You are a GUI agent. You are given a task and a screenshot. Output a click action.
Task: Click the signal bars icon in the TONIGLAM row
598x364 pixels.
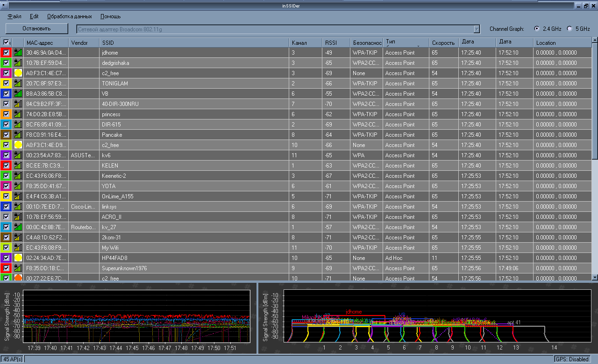coord(18,84)
